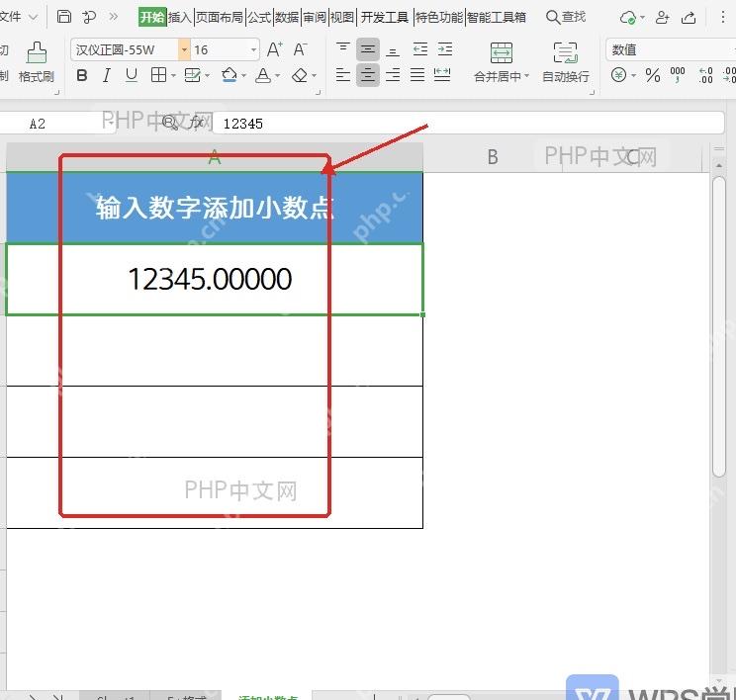Apply the font color A
Screen dimensions: 736x700
(263, 75)
